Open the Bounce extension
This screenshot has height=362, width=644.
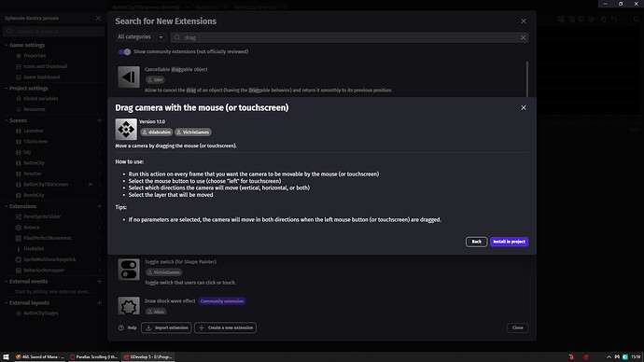click(31, 227)
